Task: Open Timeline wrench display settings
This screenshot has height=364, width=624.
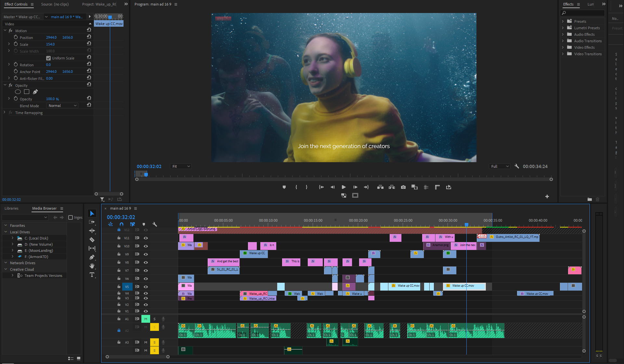Action: point(155,224)
